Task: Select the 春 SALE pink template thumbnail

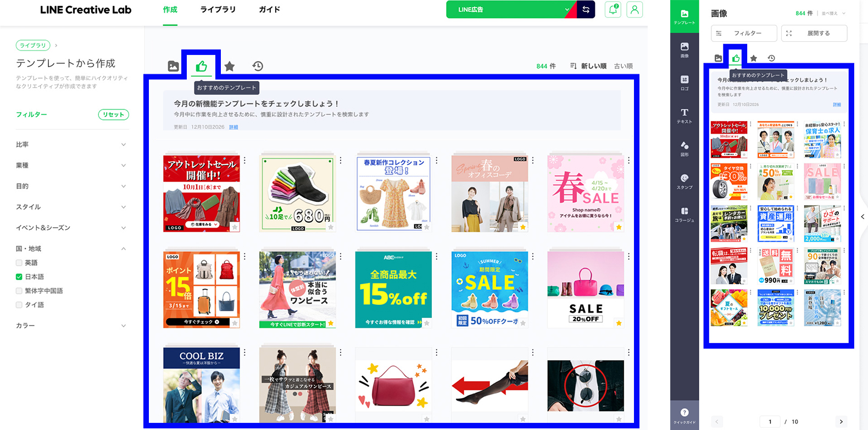Action: click(x=585, y=193)
